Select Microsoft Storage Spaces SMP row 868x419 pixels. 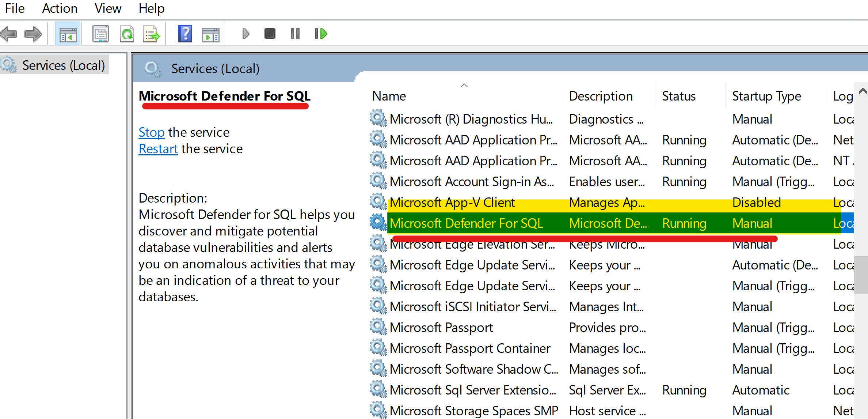611,410
